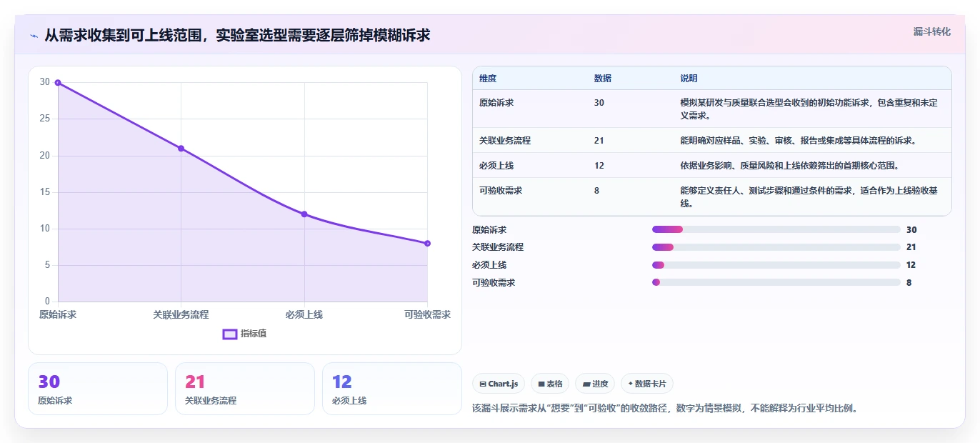This screenshot has width=980, height=443.
Task: Click the 数据 column header
Action: click(x=603, y=79)
